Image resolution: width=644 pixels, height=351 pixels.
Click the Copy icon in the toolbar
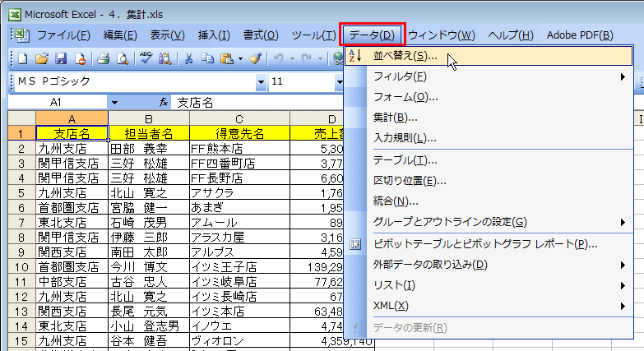(x=206, y=58)
